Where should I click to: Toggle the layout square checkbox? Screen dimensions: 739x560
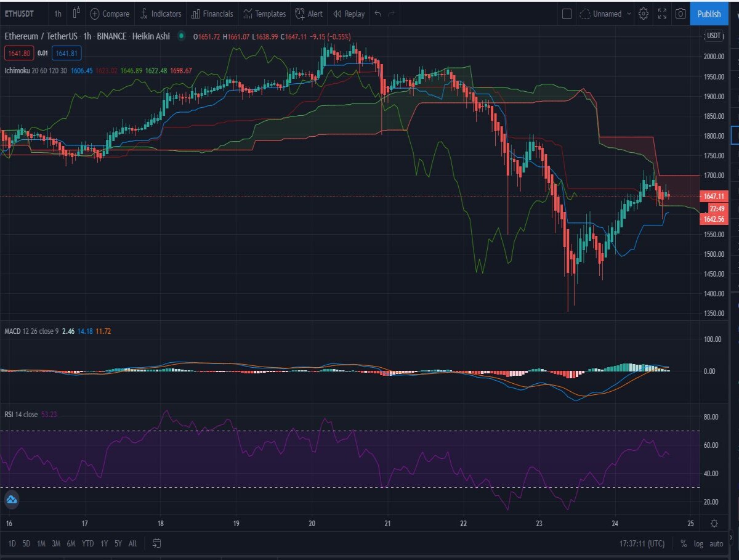pyautogui.click(x=567, y=14)
